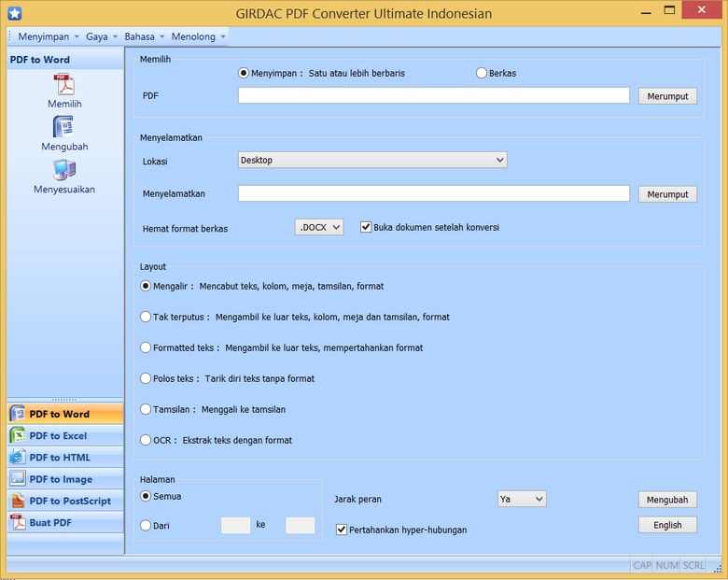Click Merumput button next to PDF field
Viewport: 728px width, 580px height.
[667, 96]
